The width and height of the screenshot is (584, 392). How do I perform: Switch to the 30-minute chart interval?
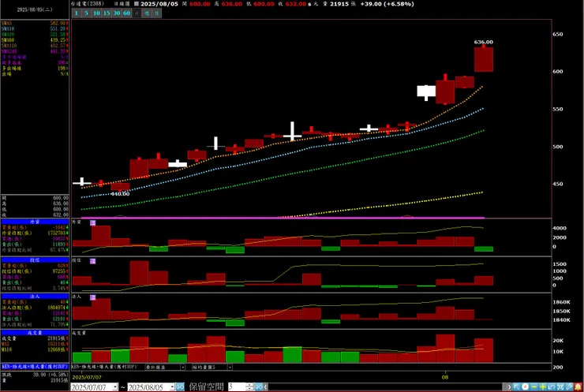tap(116, 13)
